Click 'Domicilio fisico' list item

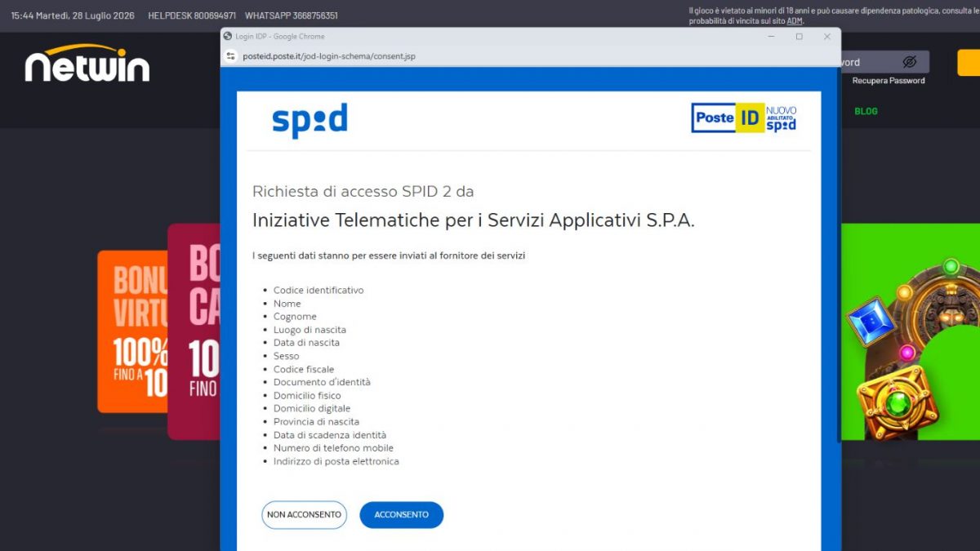[307, 396]
